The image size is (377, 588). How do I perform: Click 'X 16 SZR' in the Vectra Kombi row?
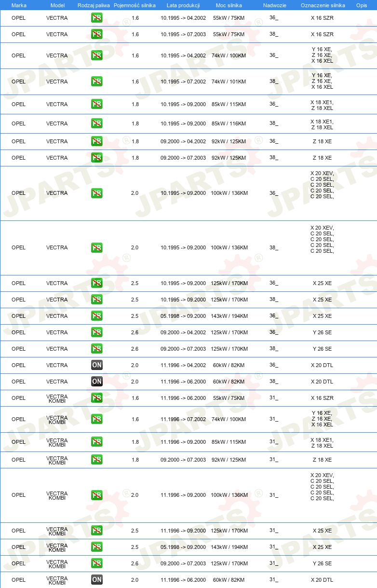click(x=322, y=398)
